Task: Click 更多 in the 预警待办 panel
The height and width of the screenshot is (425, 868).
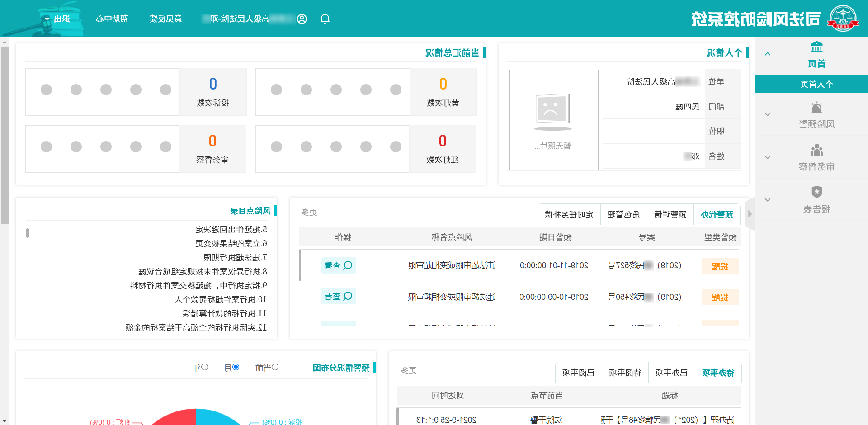Action: [309, 212]
